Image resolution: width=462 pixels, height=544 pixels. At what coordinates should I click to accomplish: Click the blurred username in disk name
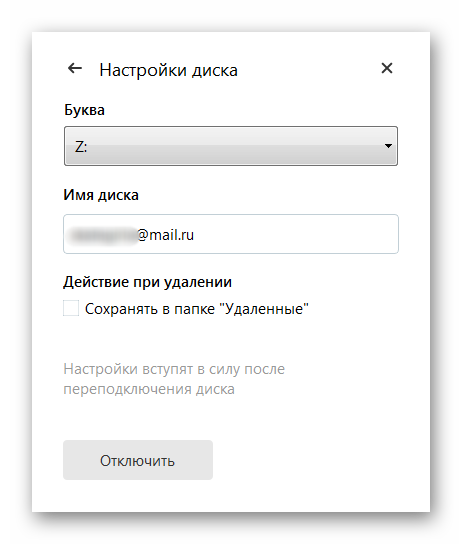pos(103,235)
